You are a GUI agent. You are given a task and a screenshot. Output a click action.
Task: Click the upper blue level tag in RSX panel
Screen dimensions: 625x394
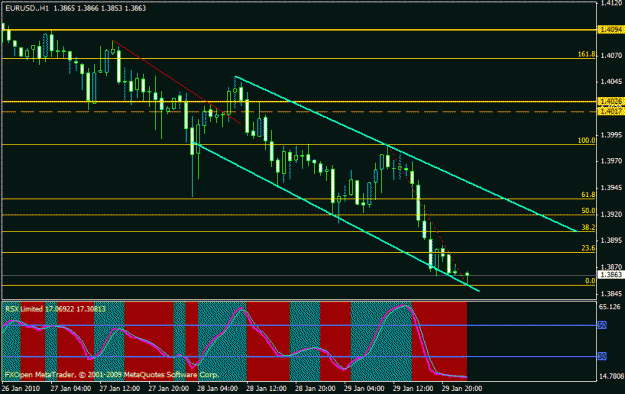click(602, 325)
